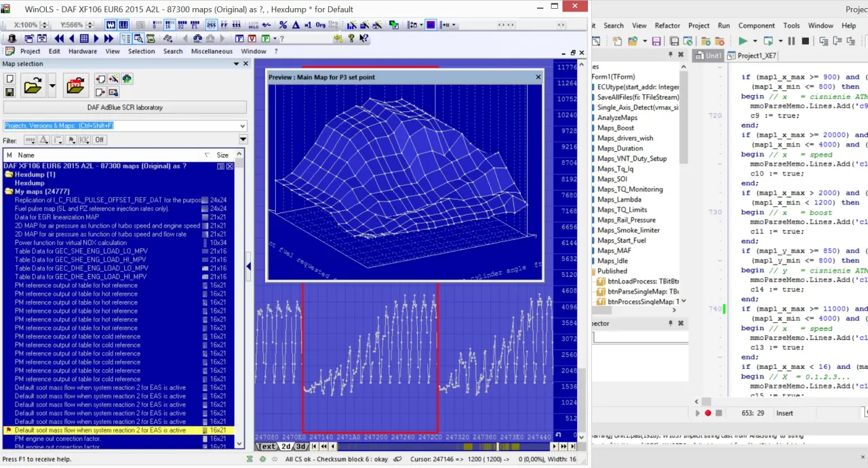The image size is (868, 468).
Task: Click the question mark help icon
Action: coord(351,39)
